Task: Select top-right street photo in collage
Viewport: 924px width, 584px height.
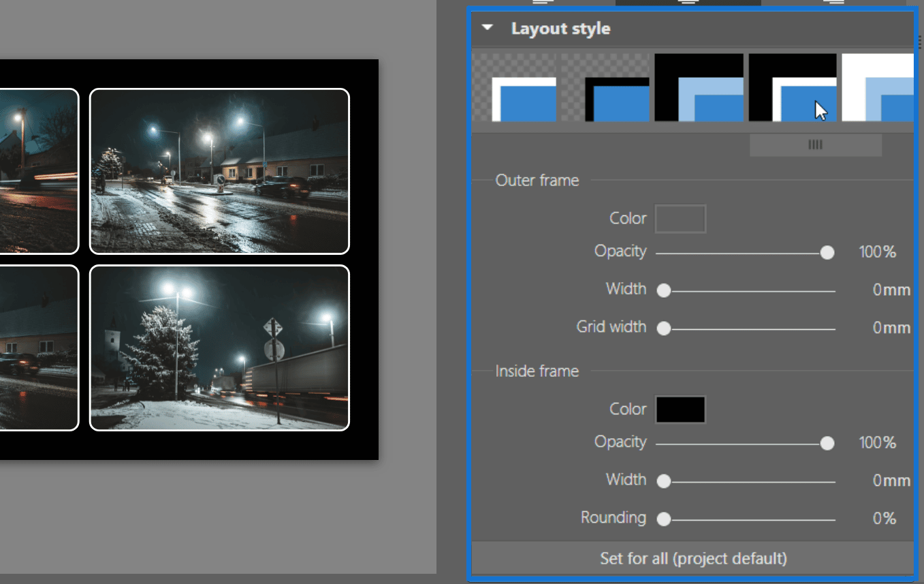Action: point(219,171)
